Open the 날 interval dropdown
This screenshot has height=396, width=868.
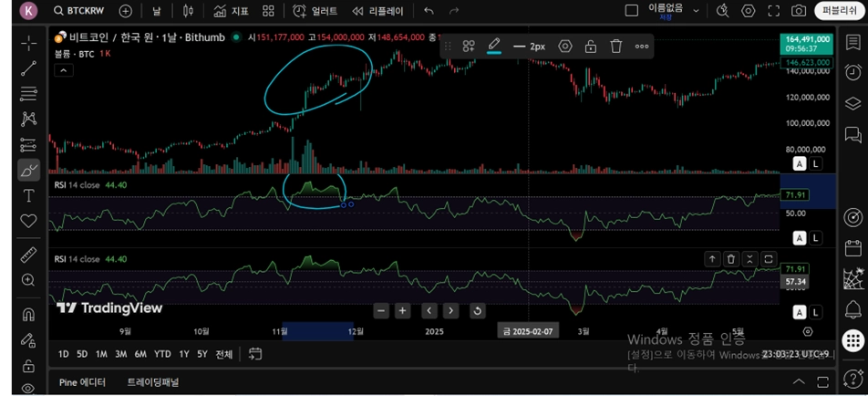157,11
